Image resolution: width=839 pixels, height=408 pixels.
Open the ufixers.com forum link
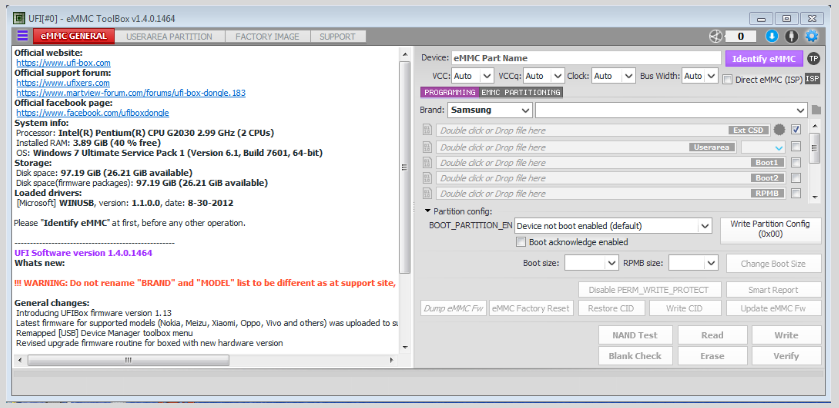pos(63,83)
